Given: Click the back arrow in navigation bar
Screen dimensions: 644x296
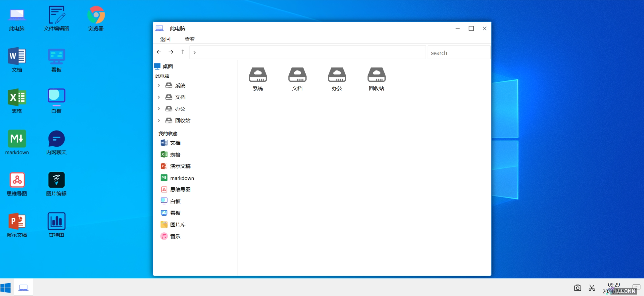Looking at the screenshot, I should click(x=159, y=52).
